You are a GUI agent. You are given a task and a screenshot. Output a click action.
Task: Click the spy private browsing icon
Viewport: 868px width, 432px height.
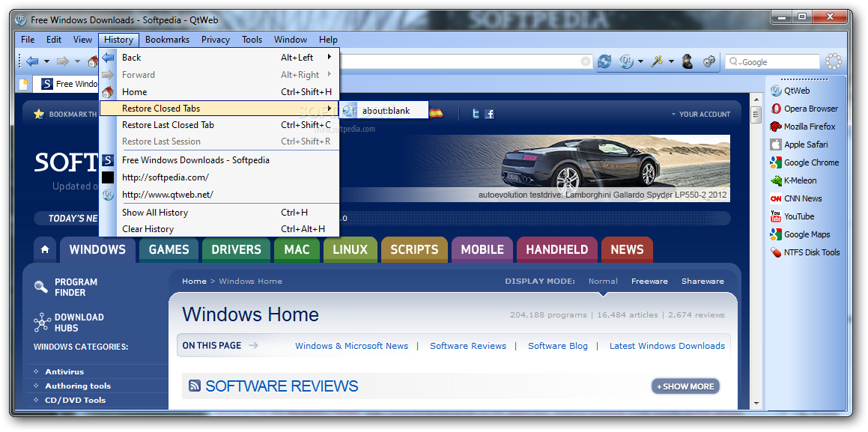(x=688, y=62)
